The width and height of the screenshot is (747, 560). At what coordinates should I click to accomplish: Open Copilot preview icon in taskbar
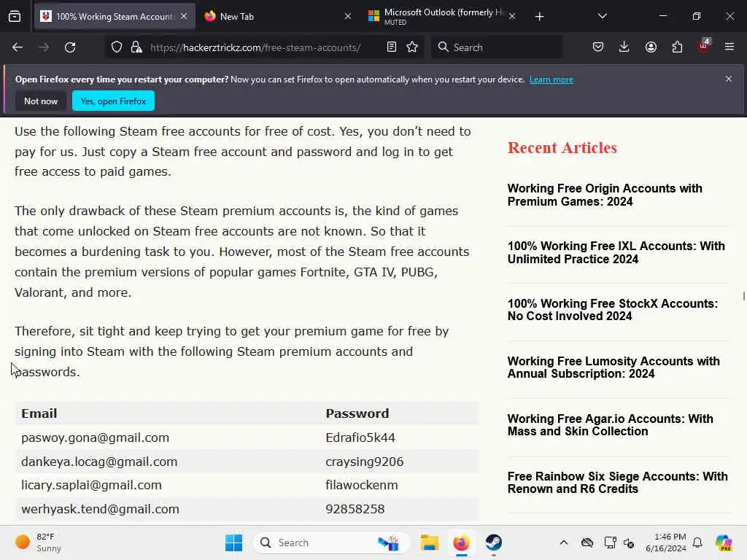(723, 542)
